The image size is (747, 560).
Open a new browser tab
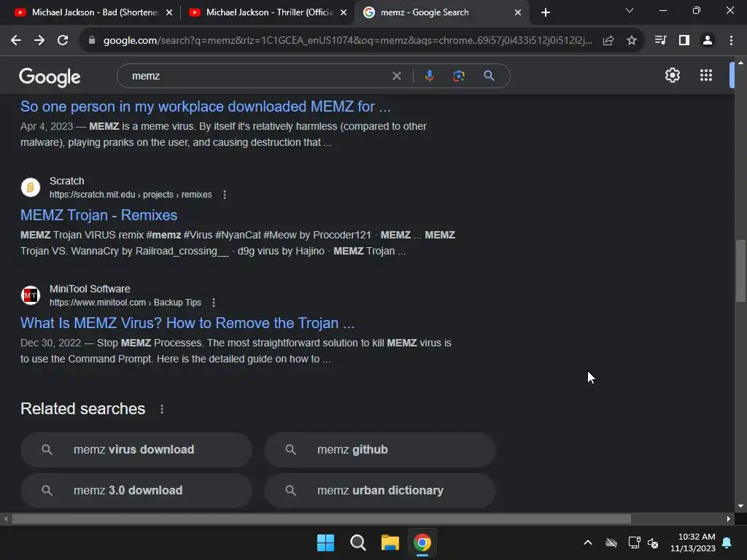click(x=546, y=13)
